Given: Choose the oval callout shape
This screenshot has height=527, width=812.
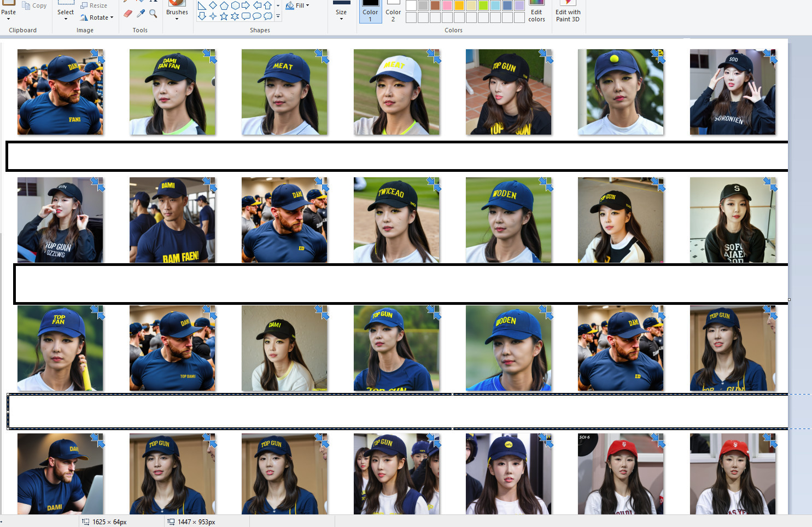Looking at the screenshot, I should [256, 16].
